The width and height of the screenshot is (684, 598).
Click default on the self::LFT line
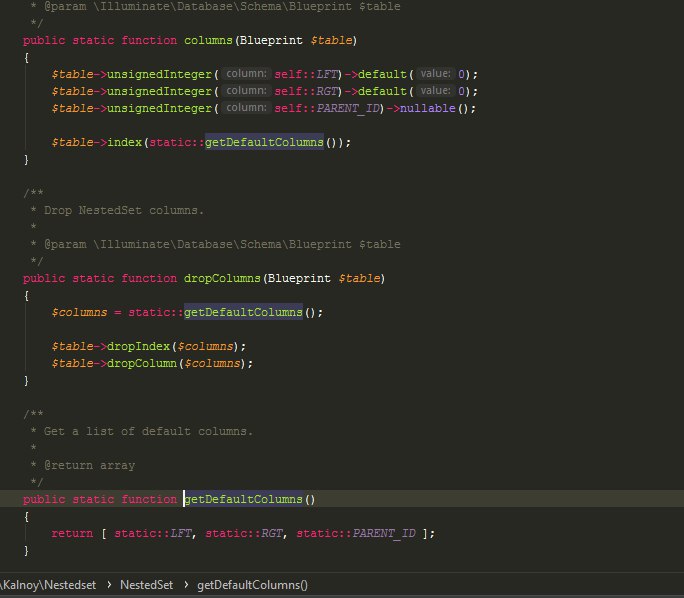coord(383,74)
